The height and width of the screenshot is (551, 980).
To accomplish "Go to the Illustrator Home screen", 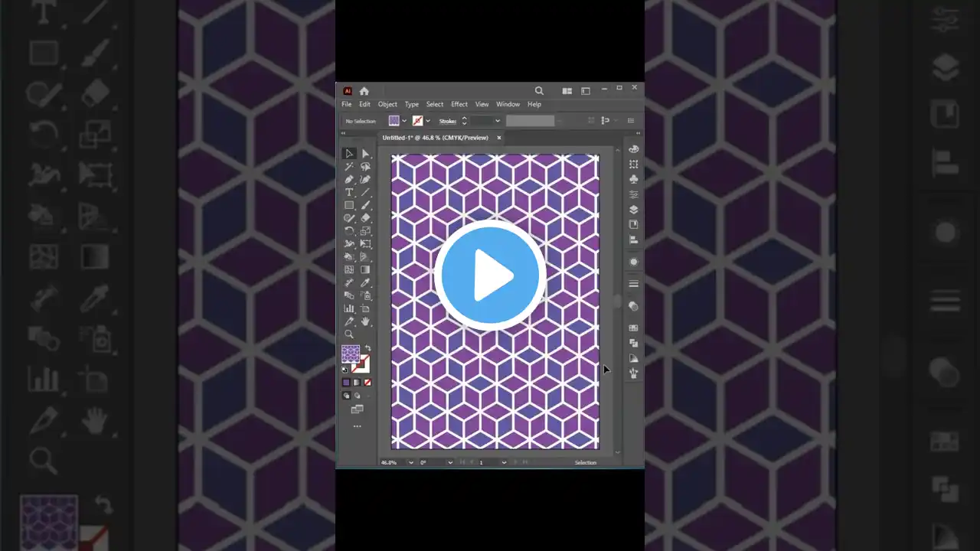I will coord(364,91).
